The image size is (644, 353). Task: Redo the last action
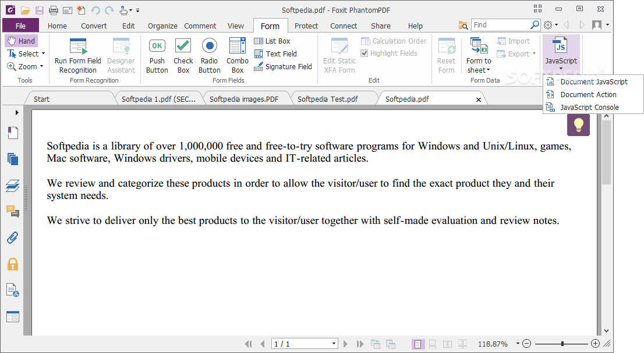109,10
